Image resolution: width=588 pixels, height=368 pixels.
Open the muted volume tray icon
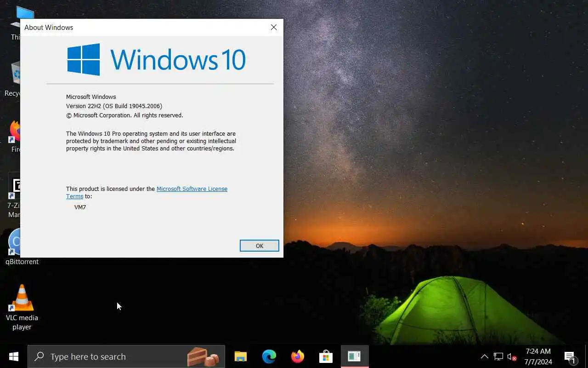512,356
